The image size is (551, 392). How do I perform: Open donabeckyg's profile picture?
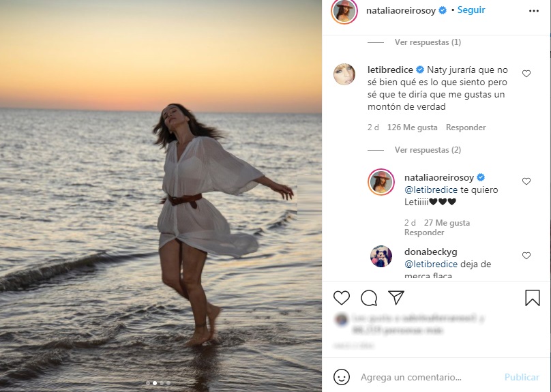coord(381,256)
